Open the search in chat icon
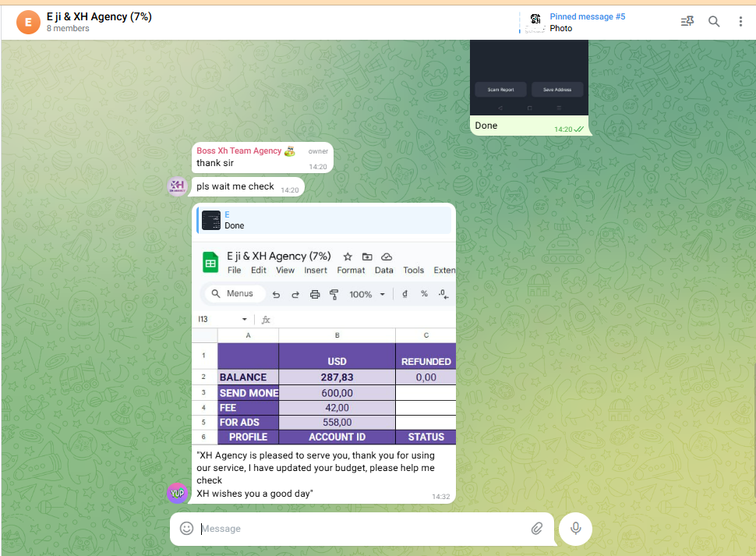756x556 pixels. click(714, 22)
